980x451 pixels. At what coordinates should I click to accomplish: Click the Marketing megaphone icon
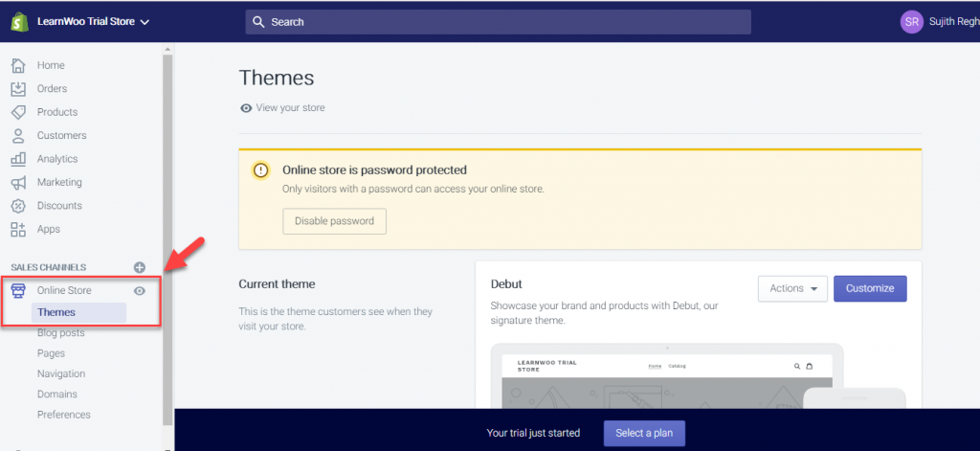pos(18,183)
